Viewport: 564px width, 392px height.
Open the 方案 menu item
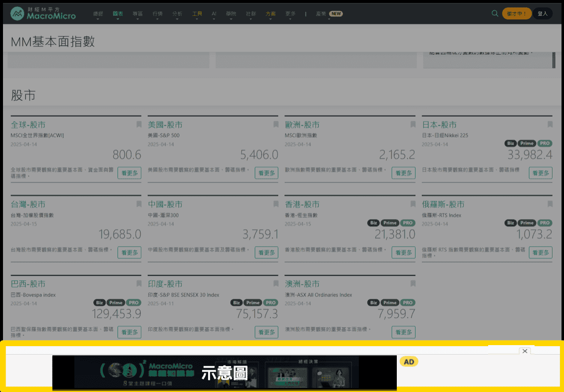click(x=271, y=13)
